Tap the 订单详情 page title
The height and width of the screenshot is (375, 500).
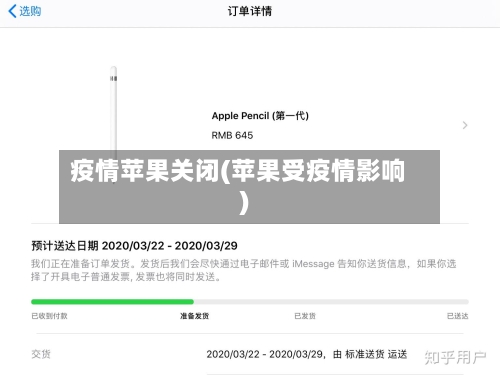click(x=250, y=11)
